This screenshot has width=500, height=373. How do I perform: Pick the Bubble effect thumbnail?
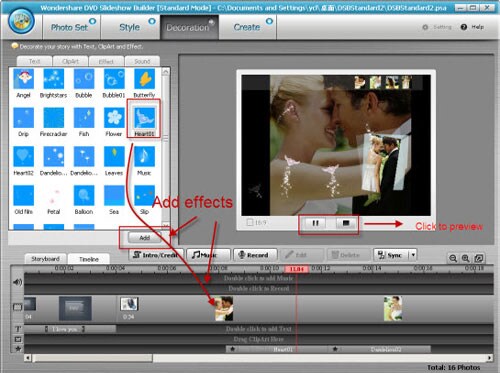tap(84, 79)
